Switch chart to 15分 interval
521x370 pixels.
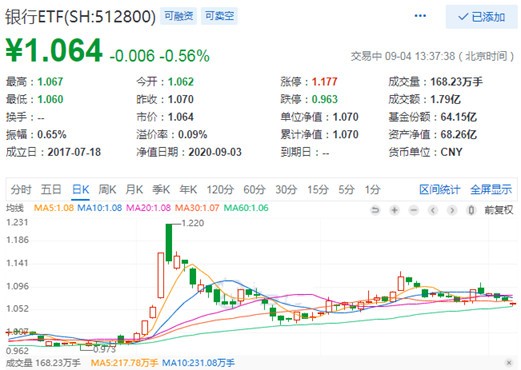318,189
